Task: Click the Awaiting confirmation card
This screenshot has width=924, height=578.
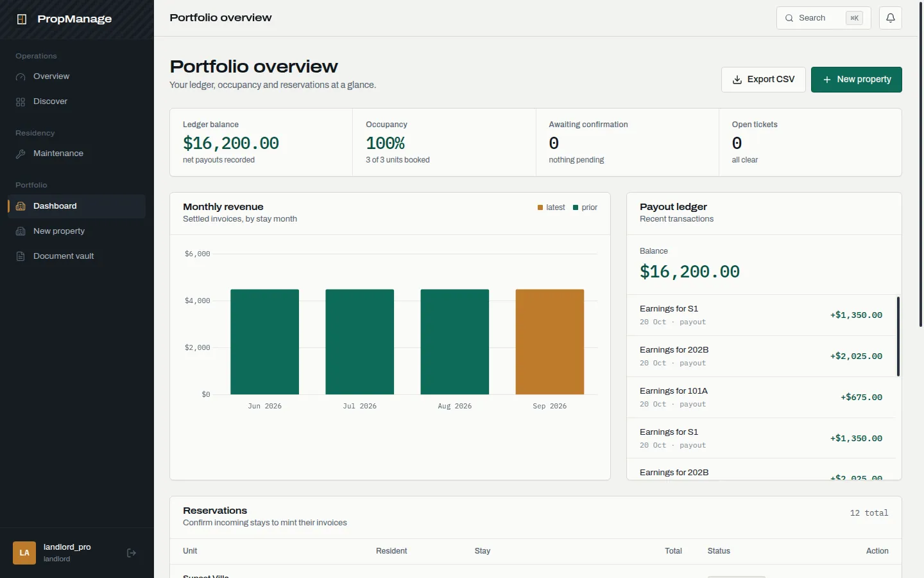Action: [627, 142]
